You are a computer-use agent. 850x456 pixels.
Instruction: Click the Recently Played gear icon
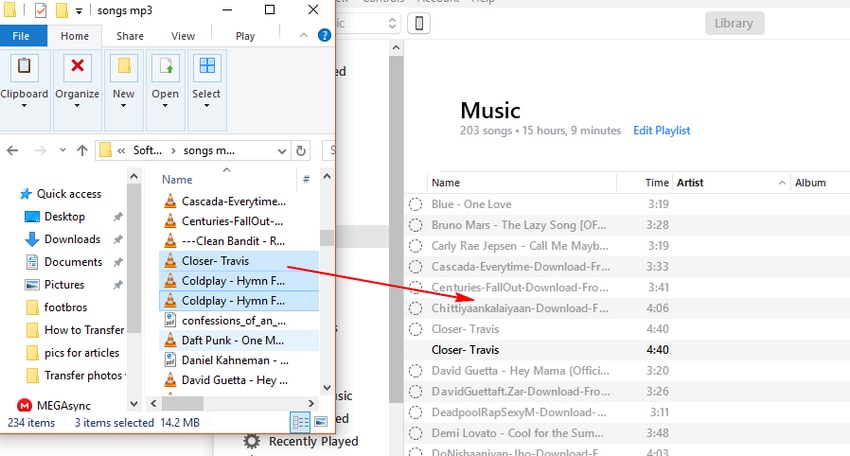tap(252, 441)
